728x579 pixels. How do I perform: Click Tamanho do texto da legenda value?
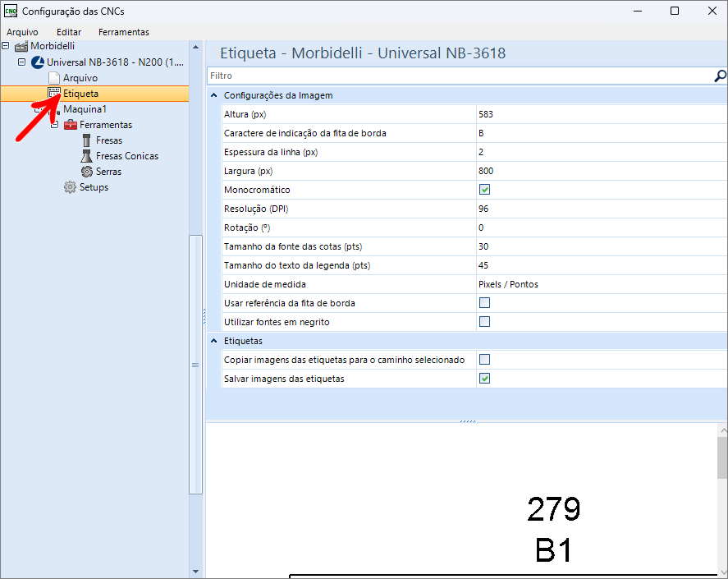[x=602, y=265]
